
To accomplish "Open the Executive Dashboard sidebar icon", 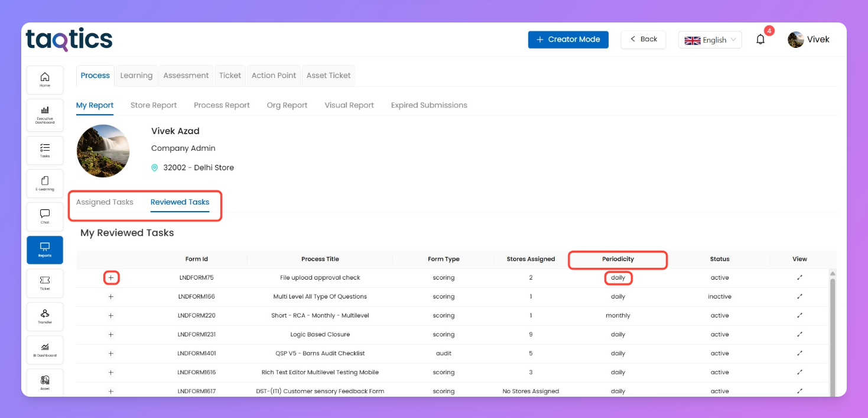I will pyautogui.click(x=45, y=114).
